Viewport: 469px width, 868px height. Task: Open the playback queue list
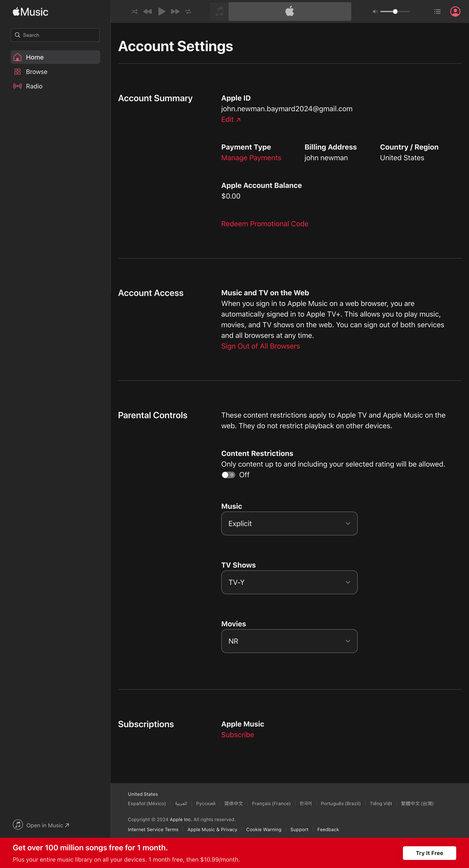437,11
